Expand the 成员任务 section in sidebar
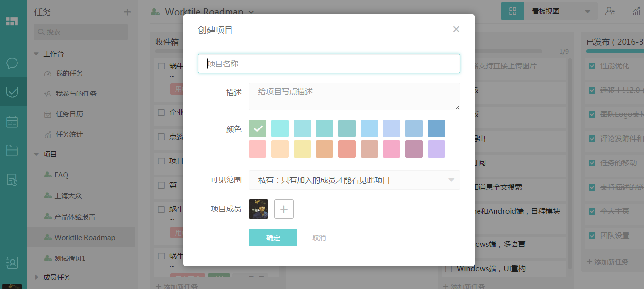 coord(56,277)
